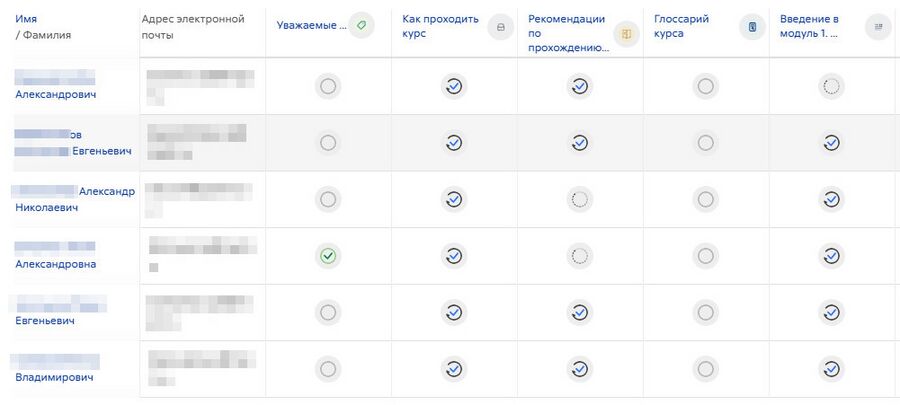The width and height of the screenshot is (900, 405).
Task: Open Введение в модуль 1 column link
Action: pos(809,26)
